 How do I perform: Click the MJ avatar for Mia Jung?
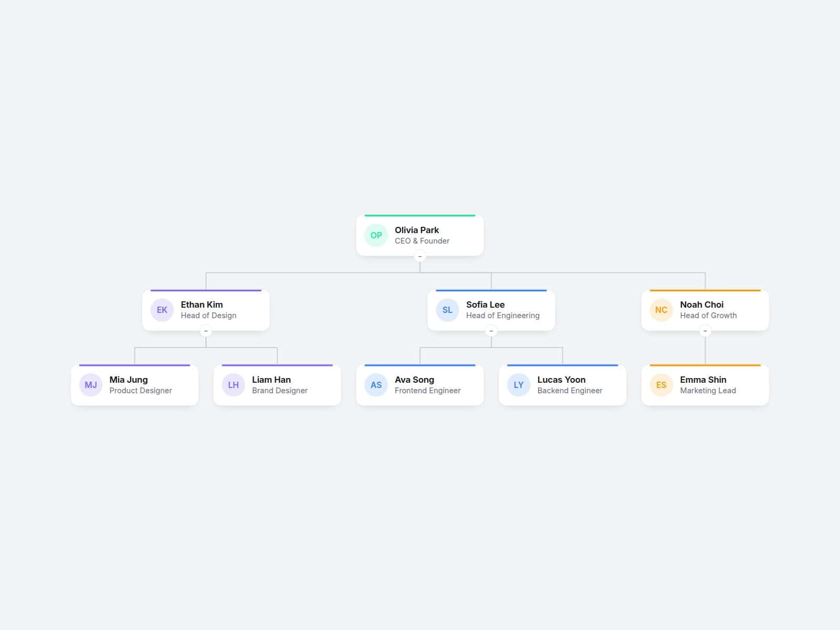[90, 385]
